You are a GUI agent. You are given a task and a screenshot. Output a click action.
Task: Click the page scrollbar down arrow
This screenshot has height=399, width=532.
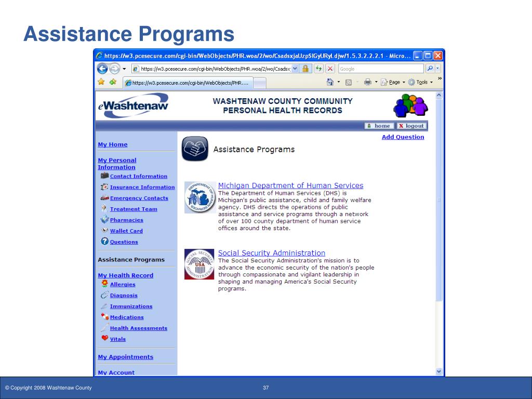click(438, 371)
